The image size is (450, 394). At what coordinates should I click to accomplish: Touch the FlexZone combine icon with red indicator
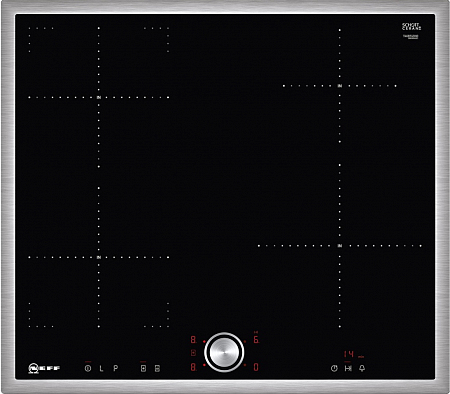click(x=143, y=368)
